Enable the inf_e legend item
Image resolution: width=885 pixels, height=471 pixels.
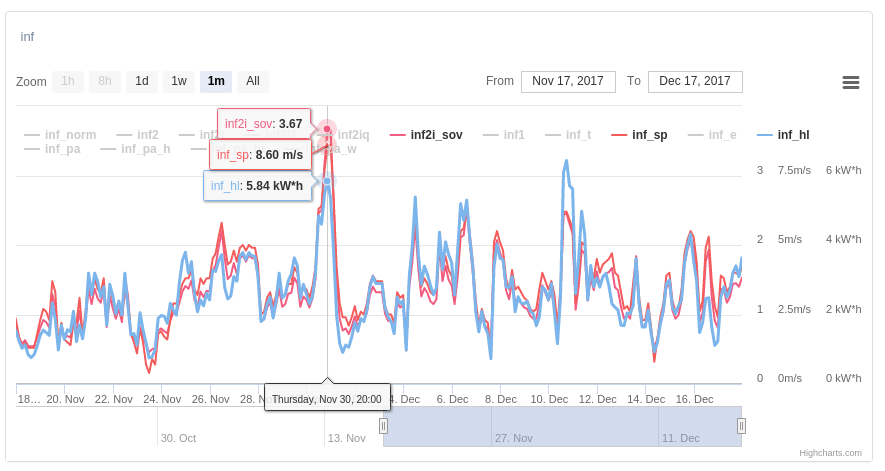712,135
